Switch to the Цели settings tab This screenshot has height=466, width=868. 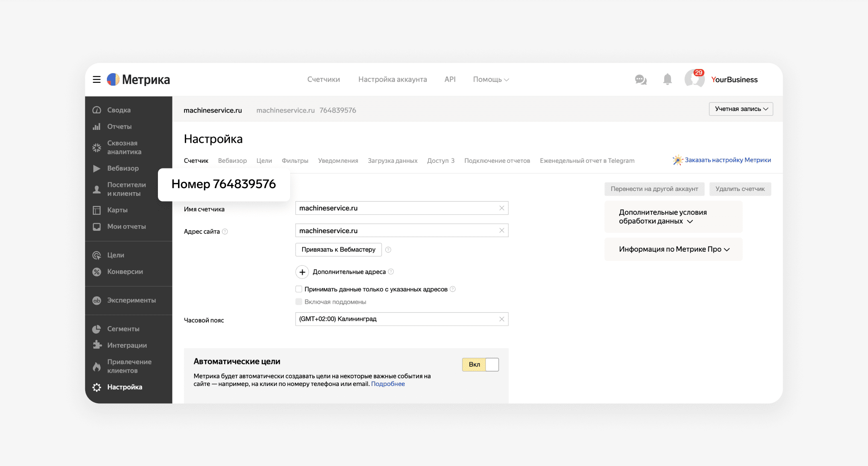pos(264,161)
